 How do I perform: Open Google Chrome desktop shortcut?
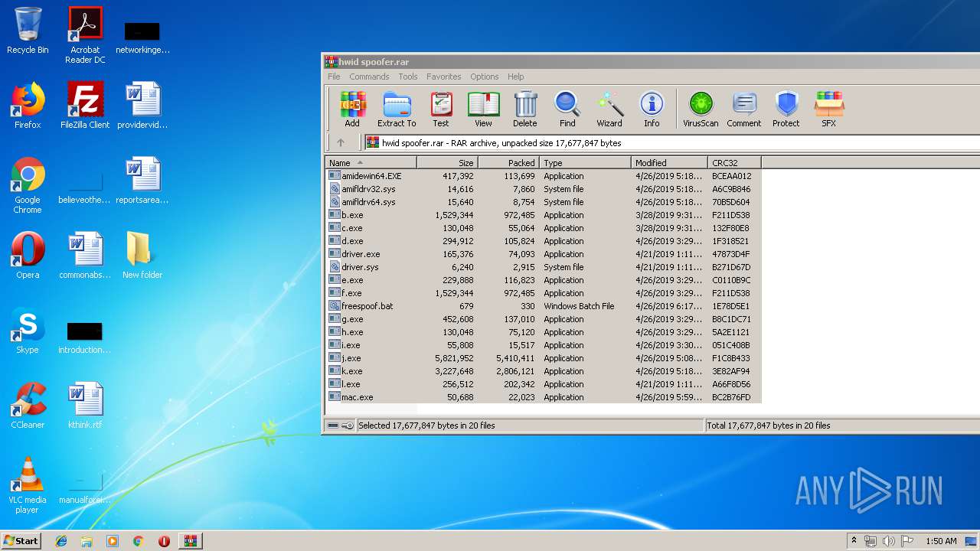[x=28, y=185]
